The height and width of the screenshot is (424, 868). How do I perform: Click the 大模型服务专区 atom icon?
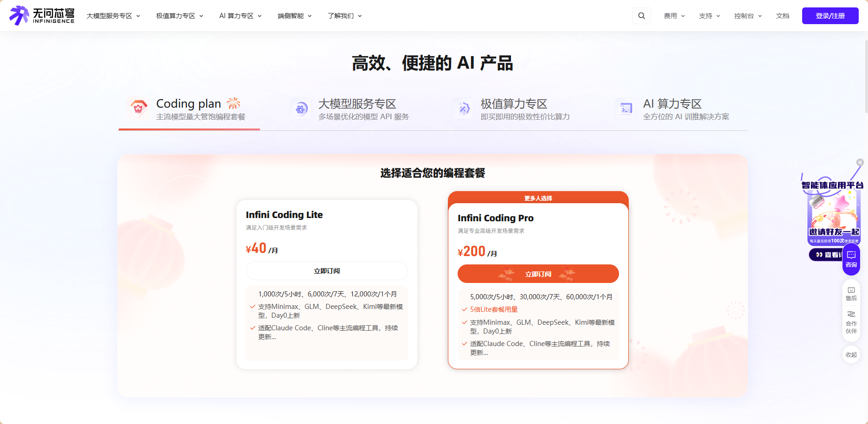click(x=301, y=109)
